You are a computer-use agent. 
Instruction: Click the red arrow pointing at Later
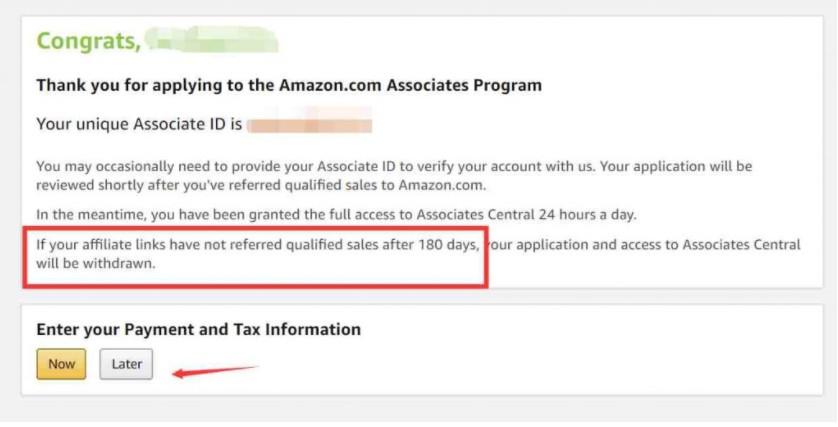215,372
